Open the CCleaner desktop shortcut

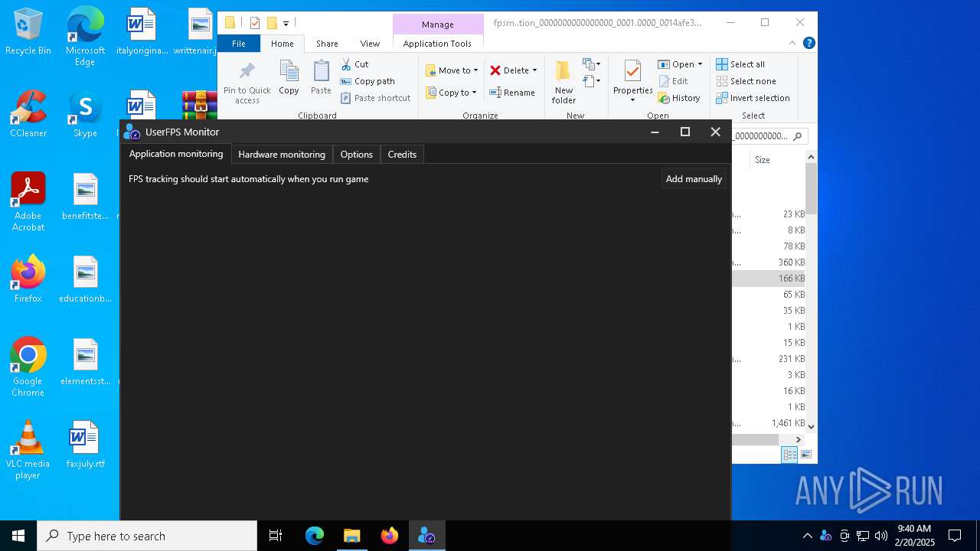coord(28,114)
